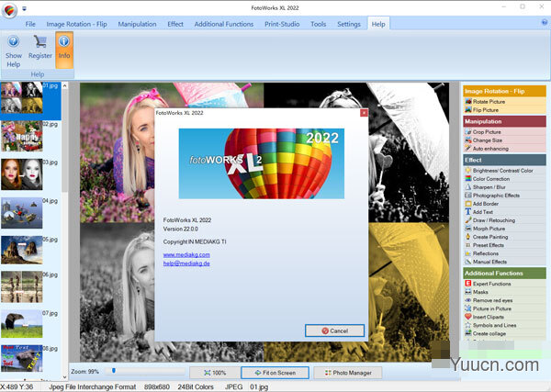Click the Effect panel header
Image resolution: width=551 pixels, height=392 pixels.
tap(504, 160)
